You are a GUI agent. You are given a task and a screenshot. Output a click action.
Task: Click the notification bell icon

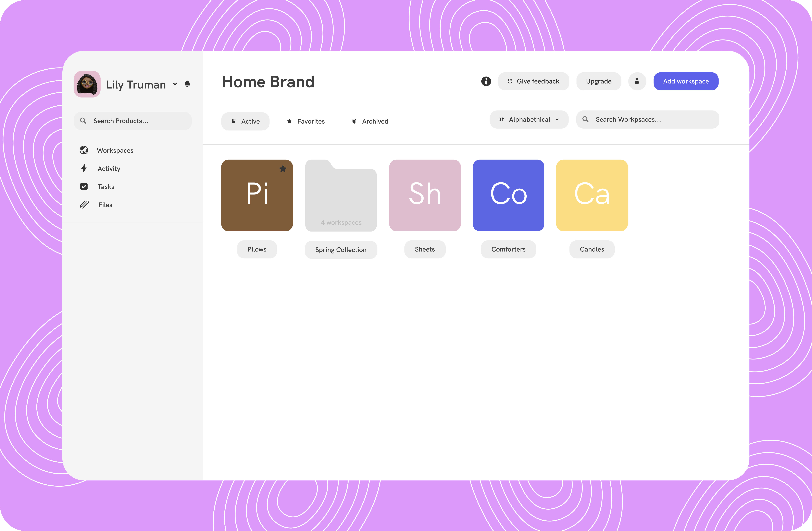(187, 84)
